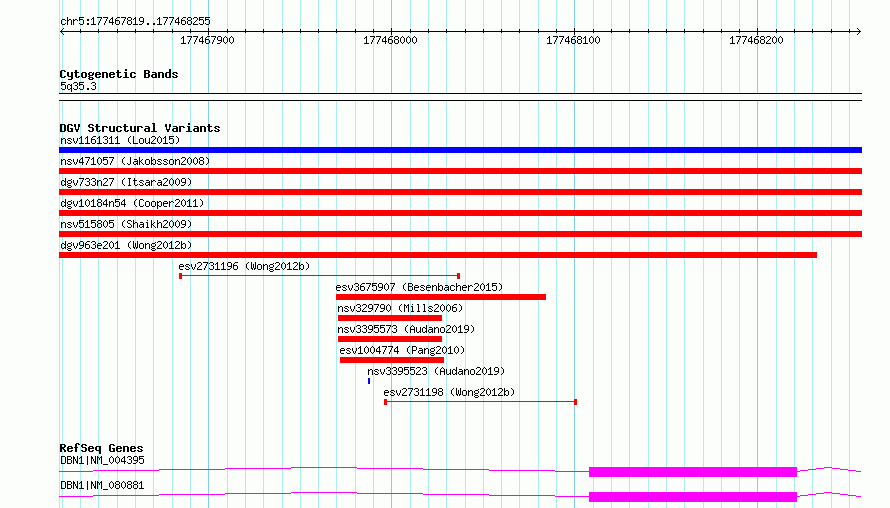Click ruler position label 177468000
The width and height of the screenshot is (890, 508).
pyautogui.click(x=390, y=40)
